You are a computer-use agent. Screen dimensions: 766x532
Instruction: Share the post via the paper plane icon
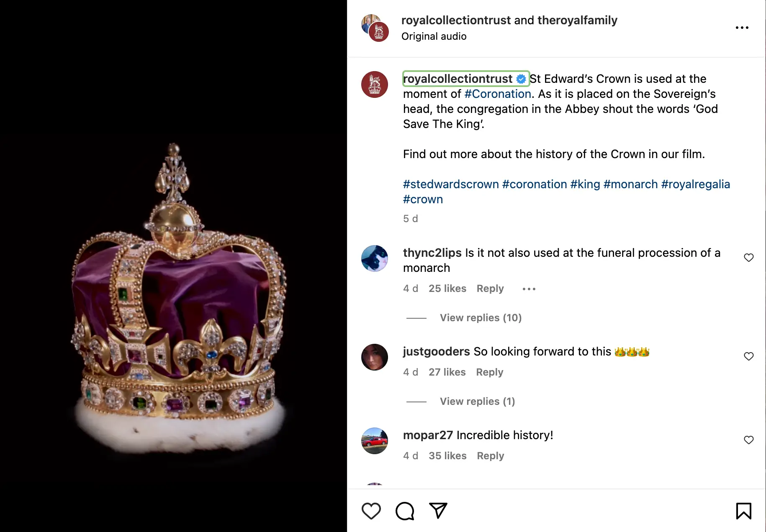tap(438, 511)
